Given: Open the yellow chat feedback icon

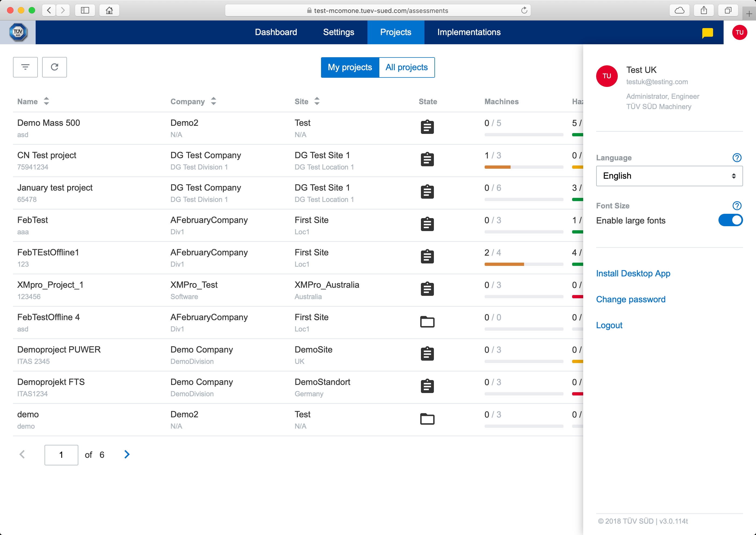Looking at the screenshot, I should pos(707,33).
